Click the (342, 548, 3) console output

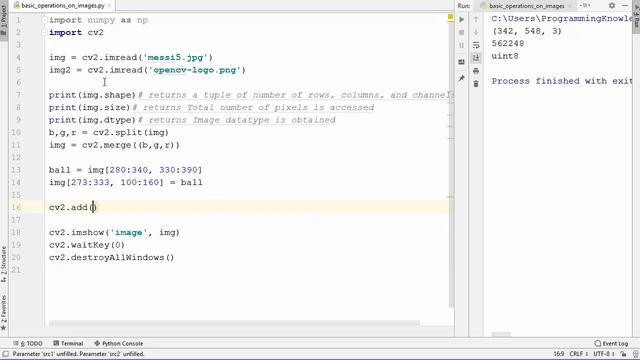coord(527,31)
